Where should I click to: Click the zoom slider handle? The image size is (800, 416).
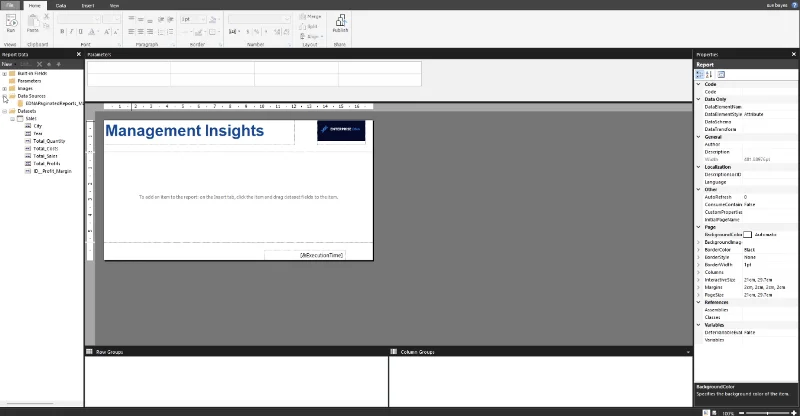pyautogui.click(x=767, y=413)
